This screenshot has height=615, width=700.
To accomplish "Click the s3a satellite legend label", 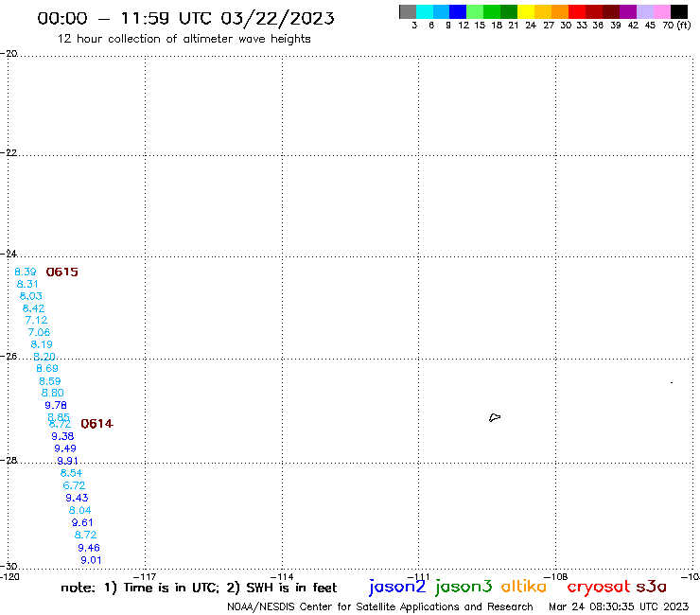I will point(652,587).
